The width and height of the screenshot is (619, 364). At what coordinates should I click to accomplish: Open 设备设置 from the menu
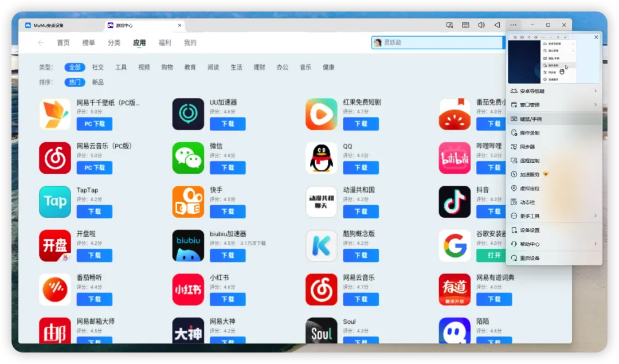tap(554, 230)
